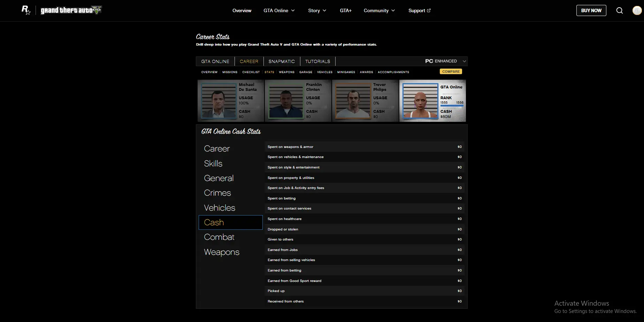This screenshot has width=644, height=322.
Task: Expand the Community nav dropdown
Action: pos(379,10)
